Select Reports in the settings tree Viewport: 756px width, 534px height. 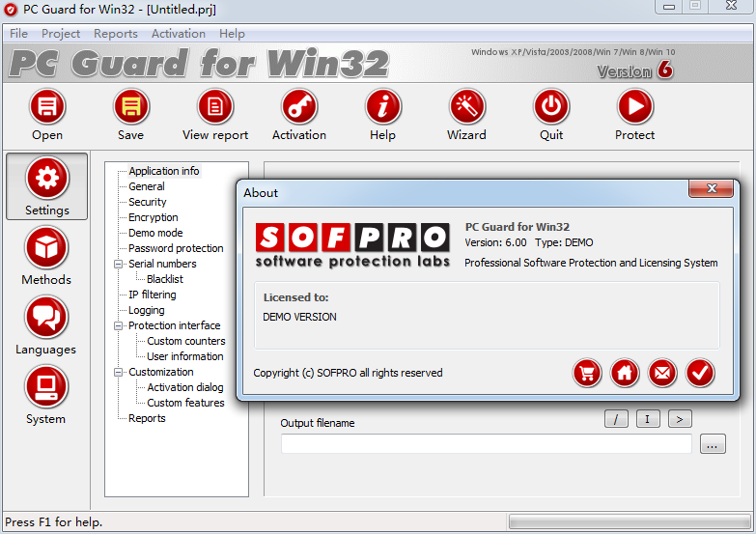click(x=147, y=418)
